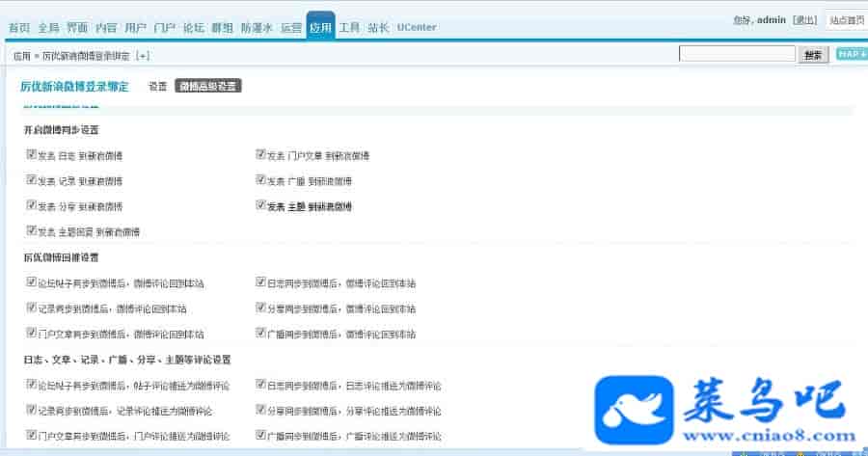The width and height of the screenshot is (868, 456).
Task: Toggle 分享同步到微博后，微博评论回到本站 checkbox
Action: click(x=260, y=308)
